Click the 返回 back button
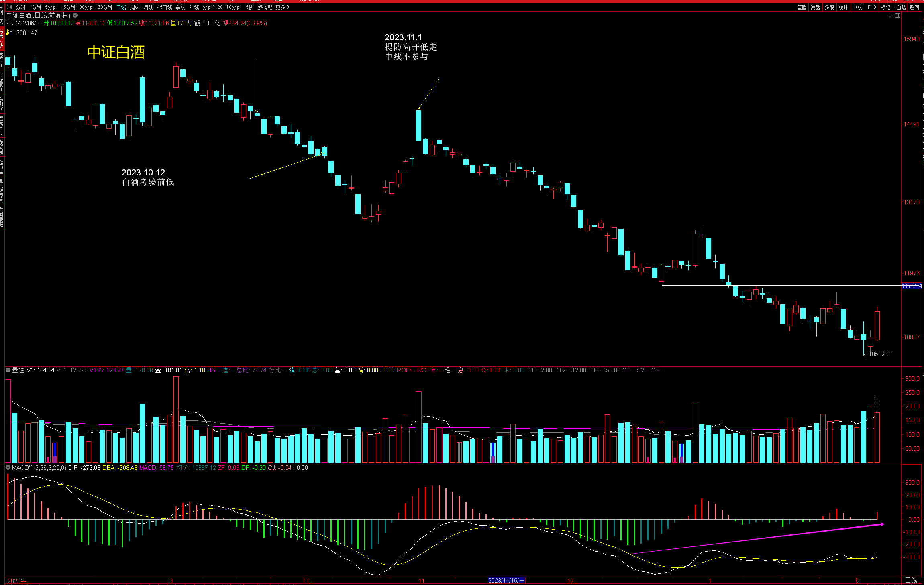 point(914,7)
